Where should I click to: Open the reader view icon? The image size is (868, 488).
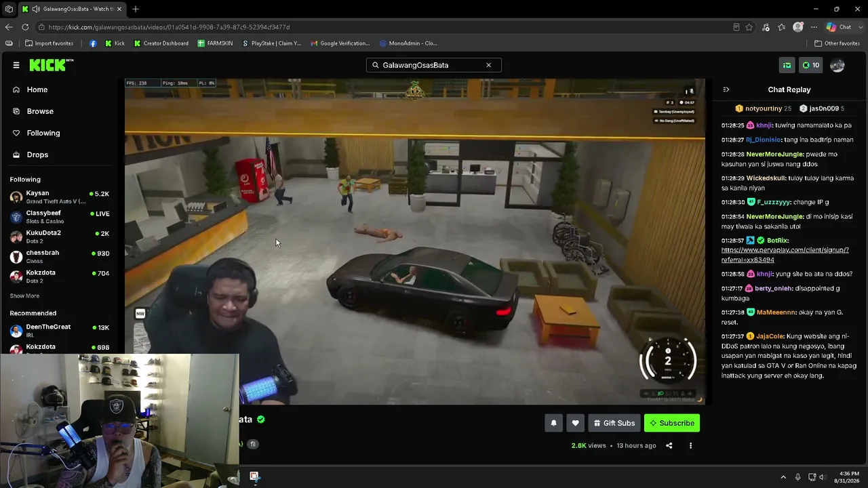(736, 27)
